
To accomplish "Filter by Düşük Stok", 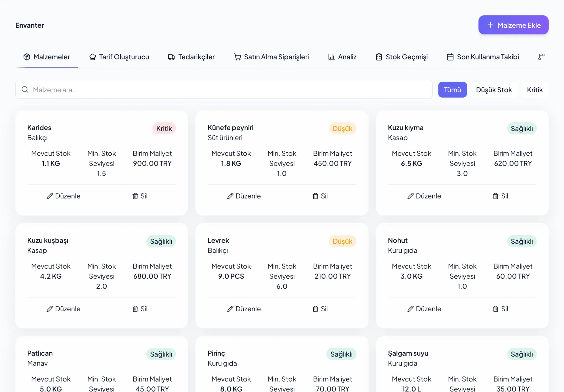I will [x=494, y=90].
